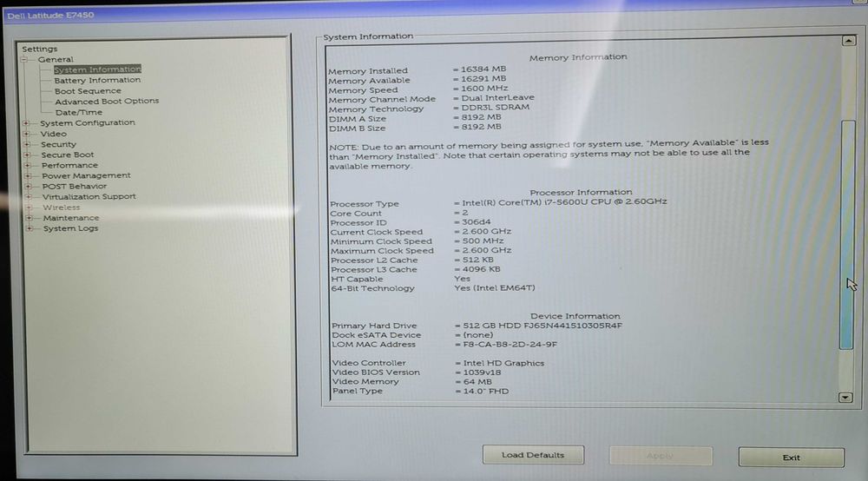Expand the System Configuration node

pyautogui.click(x=26, y=123)
